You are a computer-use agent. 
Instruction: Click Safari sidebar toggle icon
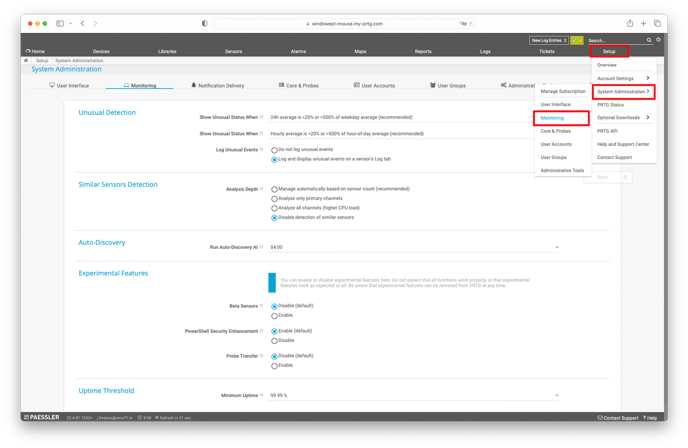click(x=60, y=23)
